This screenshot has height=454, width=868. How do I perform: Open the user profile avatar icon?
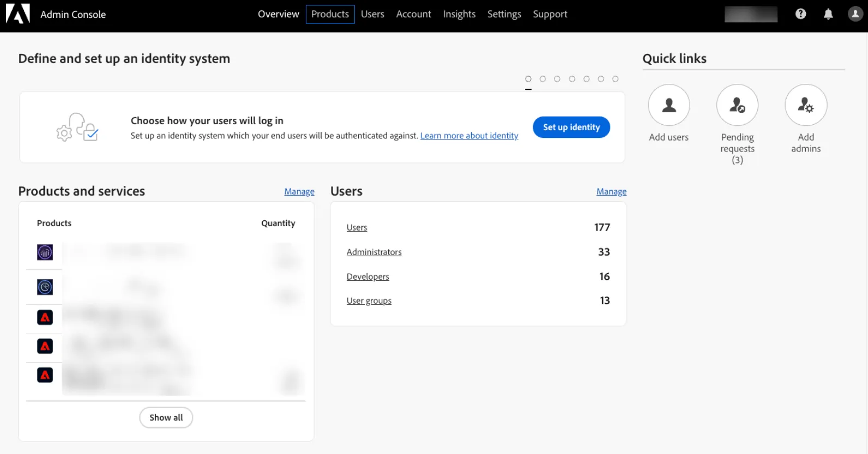pyautogui.click(x=855, y=14)
